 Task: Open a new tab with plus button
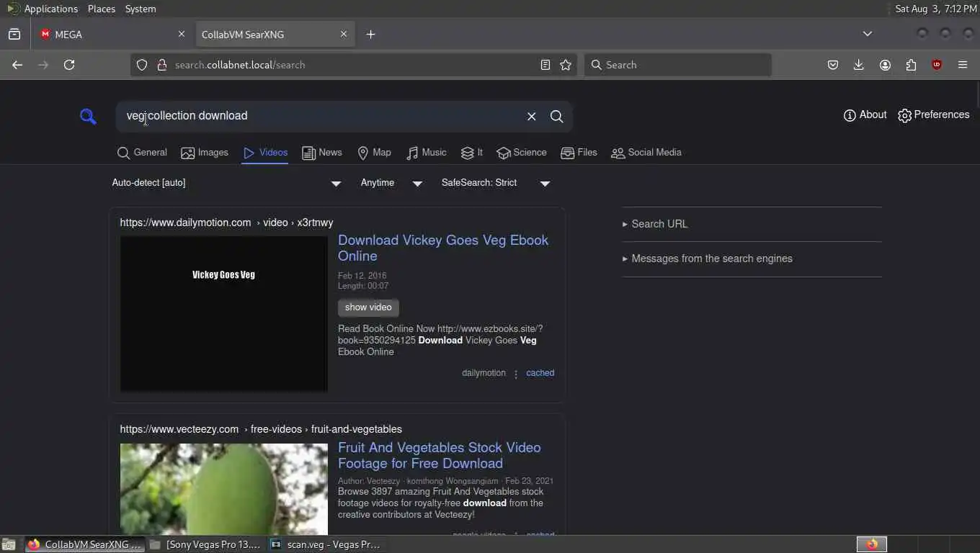[x=370, y=35]
